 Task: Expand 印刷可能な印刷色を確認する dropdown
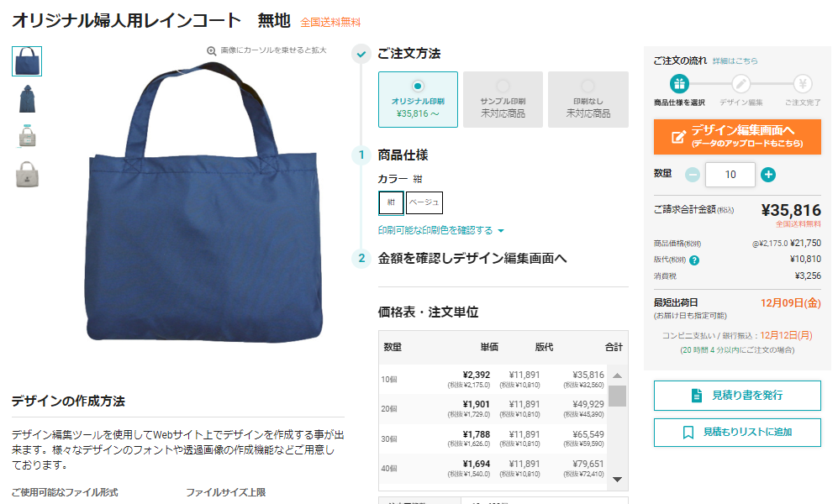(441, 230)
